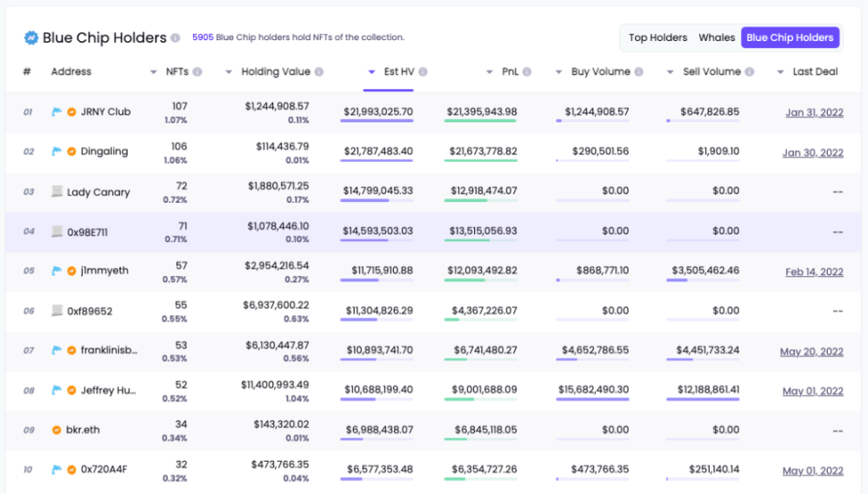The width and height of the screenshot is (868, 494).
Task: Click info icon beside Blue Chip Holders title
Action: 175,38
